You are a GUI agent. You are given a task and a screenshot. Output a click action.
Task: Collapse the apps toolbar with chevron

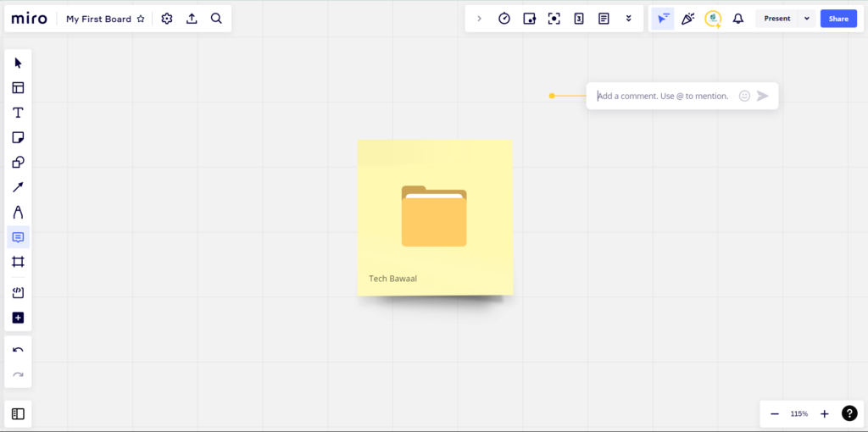point(479,19)
